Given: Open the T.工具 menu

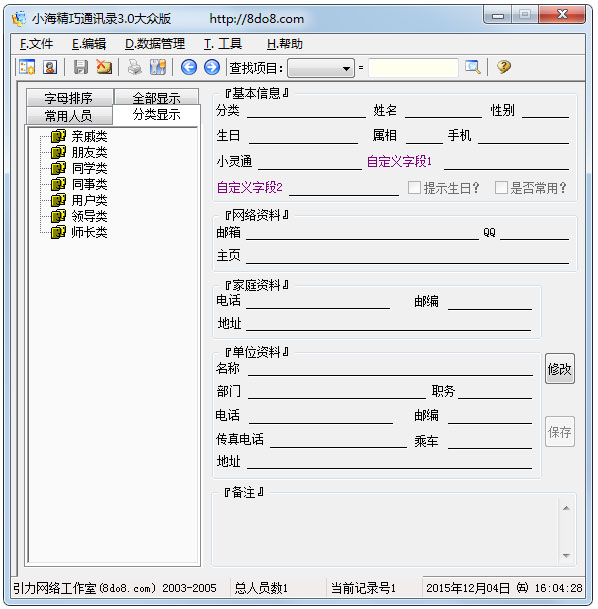Looking at the screenshot, I should (x=223, y=44).
